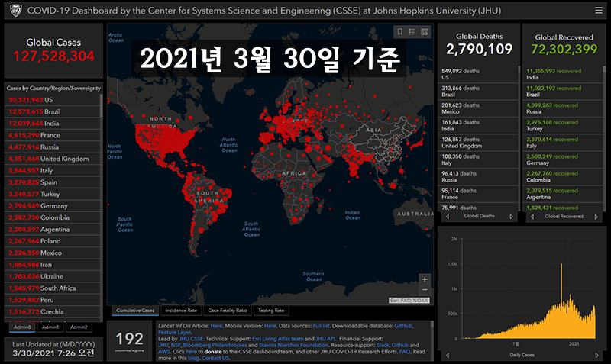Select the Admin0 tab under the country list

(22, 327)
